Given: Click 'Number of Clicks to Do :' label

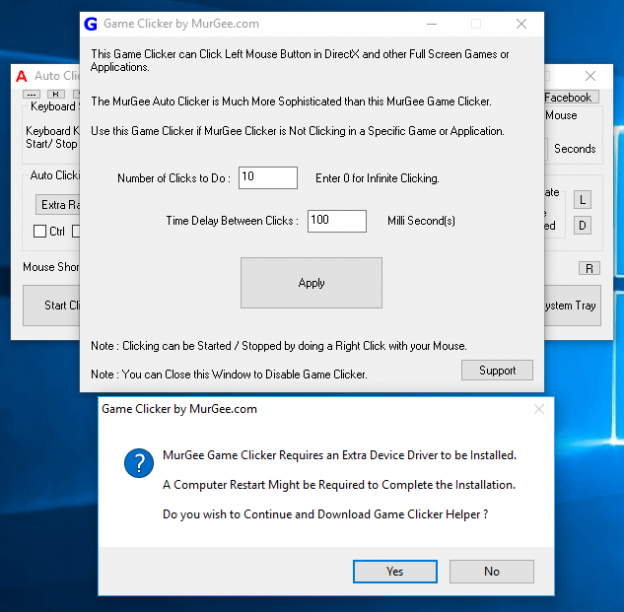Looking at the screenshot, I should (174, 178).
